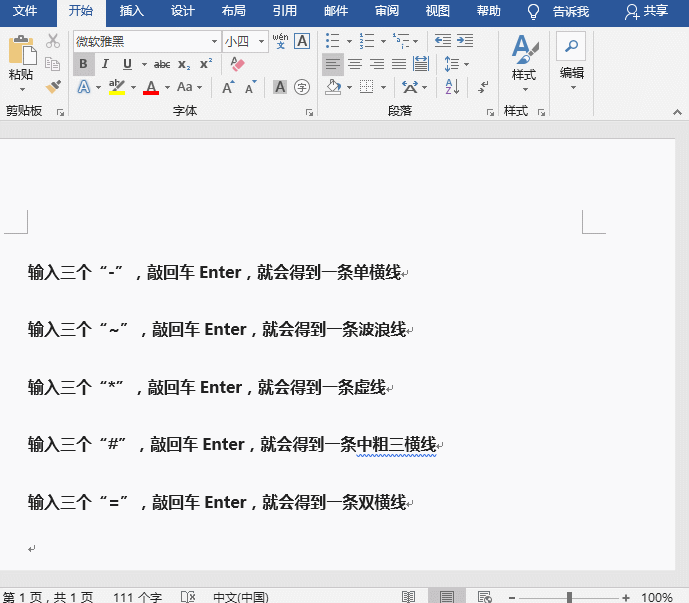Image resolution: width=689 pixels, height=603 pixels.
Task: Switch to the 引用 tab
Action: point(285,11)
